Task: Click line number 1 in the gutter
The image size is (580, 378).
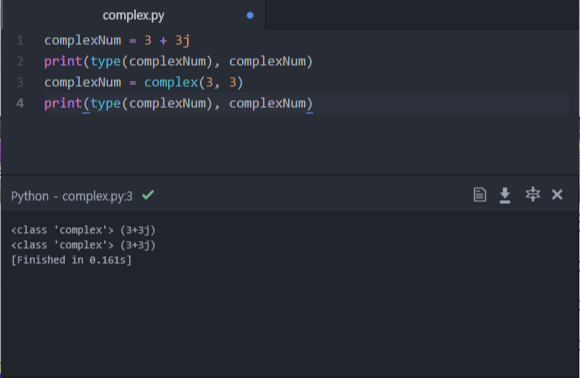Action: (20, 40)
